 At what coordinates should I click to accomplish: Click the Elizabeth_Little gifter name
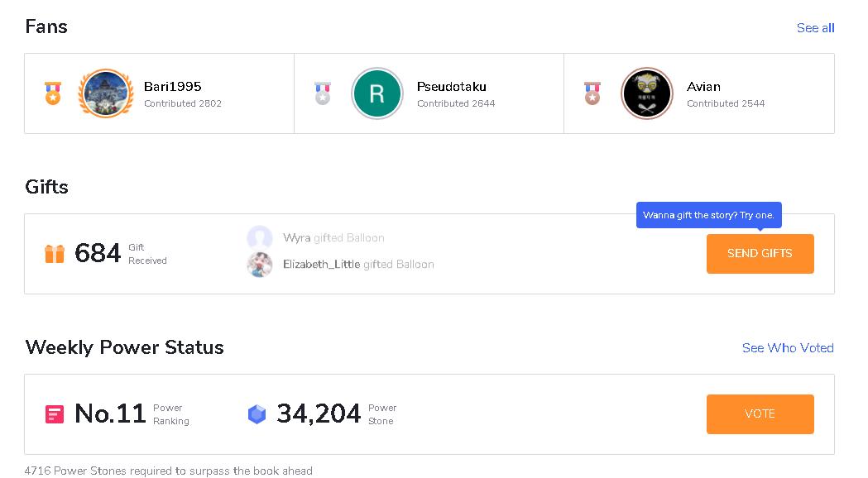coord(321,265)
